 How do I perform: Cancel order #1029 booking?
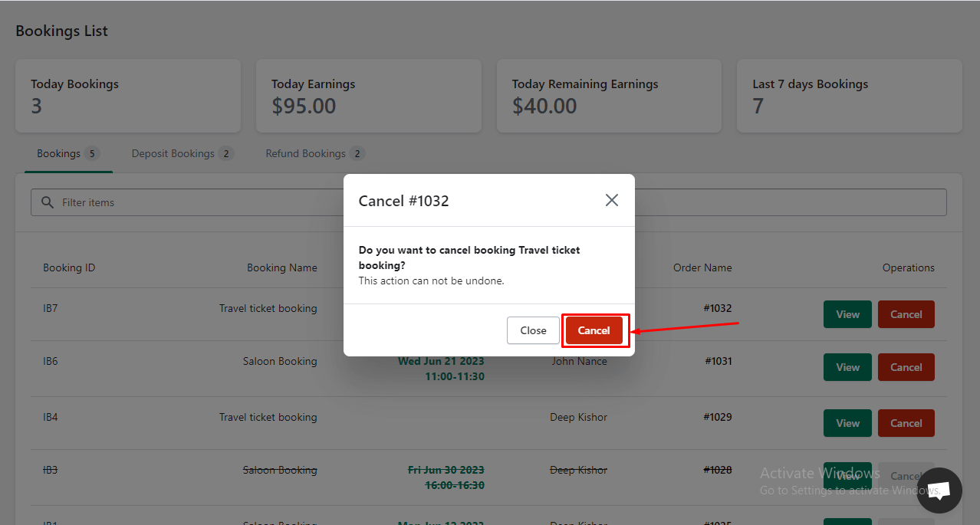906,423
